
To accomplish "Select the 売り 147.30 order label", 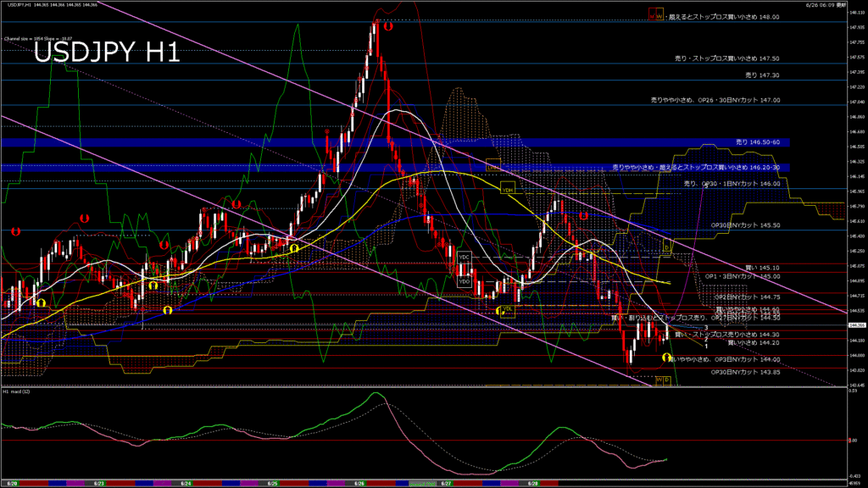I will pyautogui.click(x=762, y=75).
